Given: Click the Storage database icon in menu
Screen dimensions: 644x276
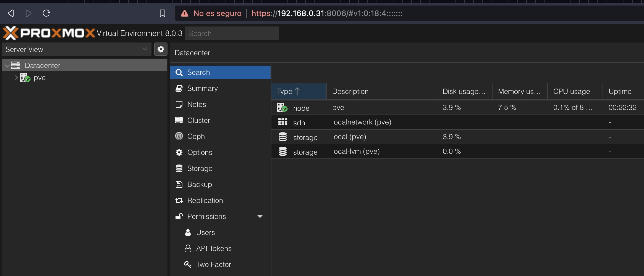Looking at the screenshot, I should [x=179, y=168].
